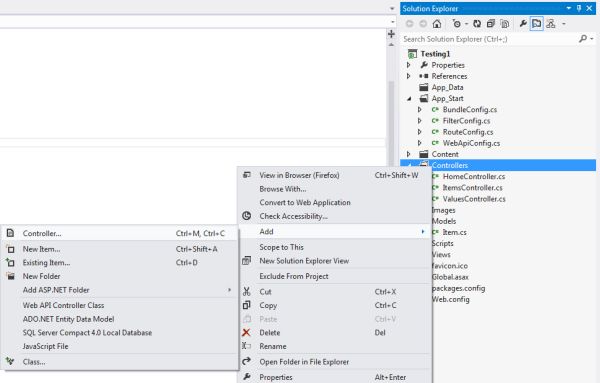This screenshot has width=600, height=383.
Task: Click the Show All Files toolbar icon
Action: click(x=505, y=24)
